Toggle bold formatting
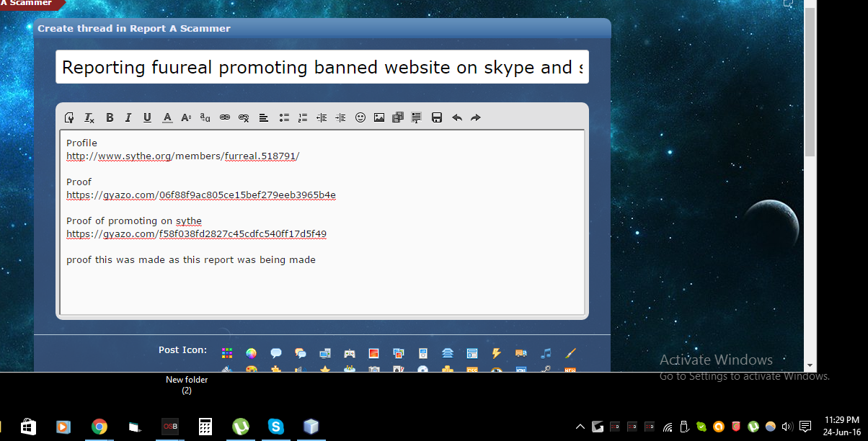This screenshot has height=441, width=868. point(110,117)
